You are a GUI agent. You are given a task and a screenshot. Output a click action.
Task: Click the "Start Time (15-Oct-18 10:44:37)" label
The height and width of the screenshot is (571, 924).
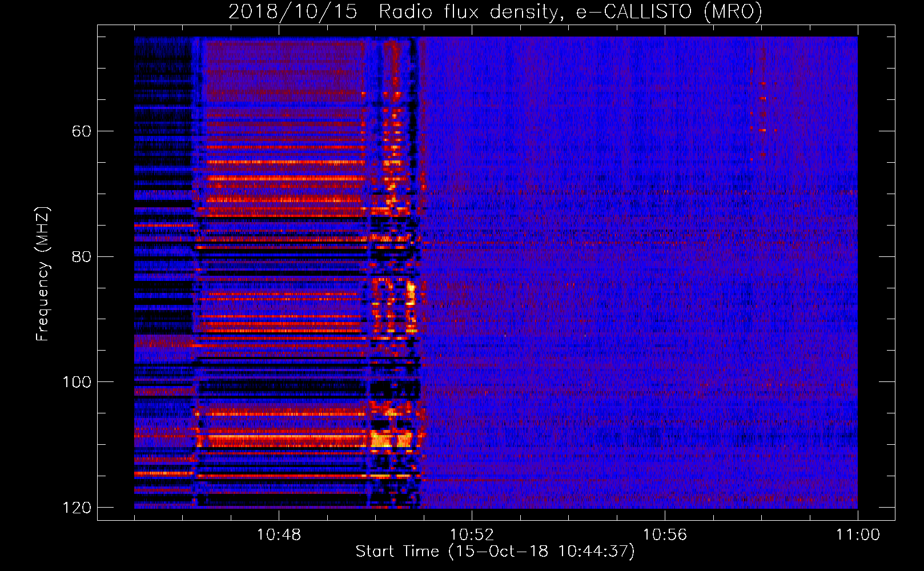click(495, 552)
